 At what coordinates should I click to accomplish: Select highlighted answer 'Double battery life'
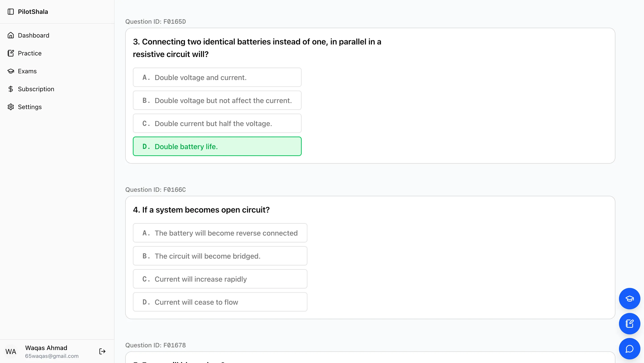click(x=217, y=146)
